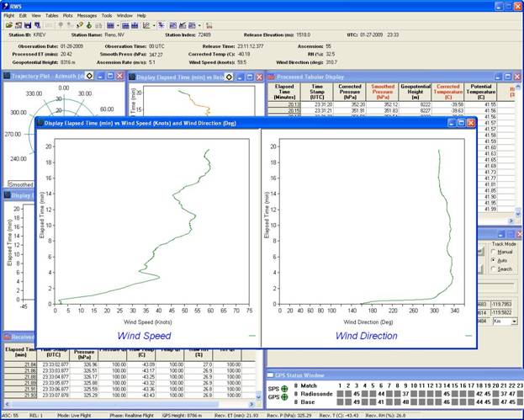Click the first of the paired blue table icons

pos(125,25)
